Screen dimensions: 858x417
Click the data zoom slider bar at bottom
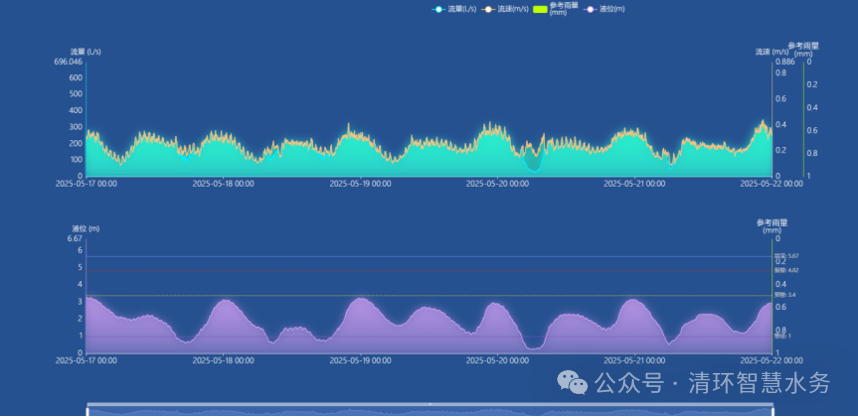click(430, 410)
